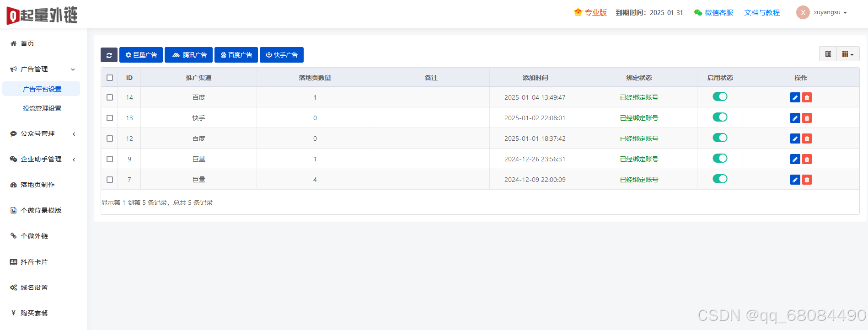Viewport: 868px width, 330px height.
Task: Click the 落地页数量 column header
Action: [315, 78]
